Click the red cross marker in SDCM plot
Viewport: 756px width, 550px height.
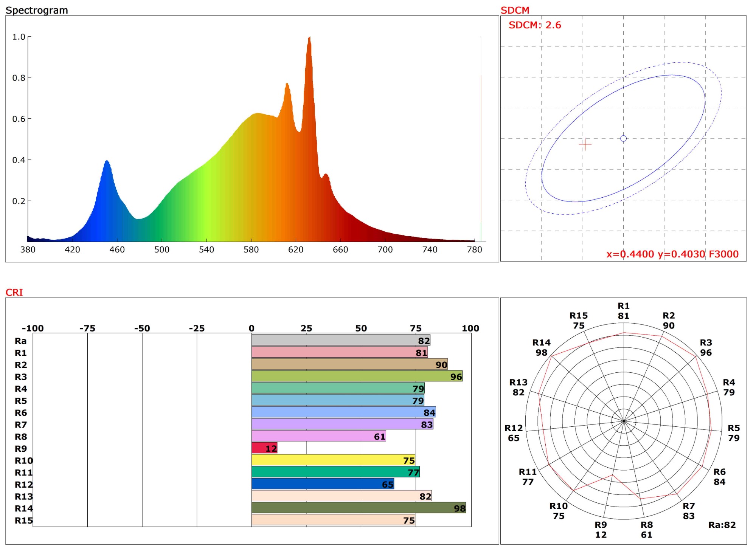[x=585, y=144]
